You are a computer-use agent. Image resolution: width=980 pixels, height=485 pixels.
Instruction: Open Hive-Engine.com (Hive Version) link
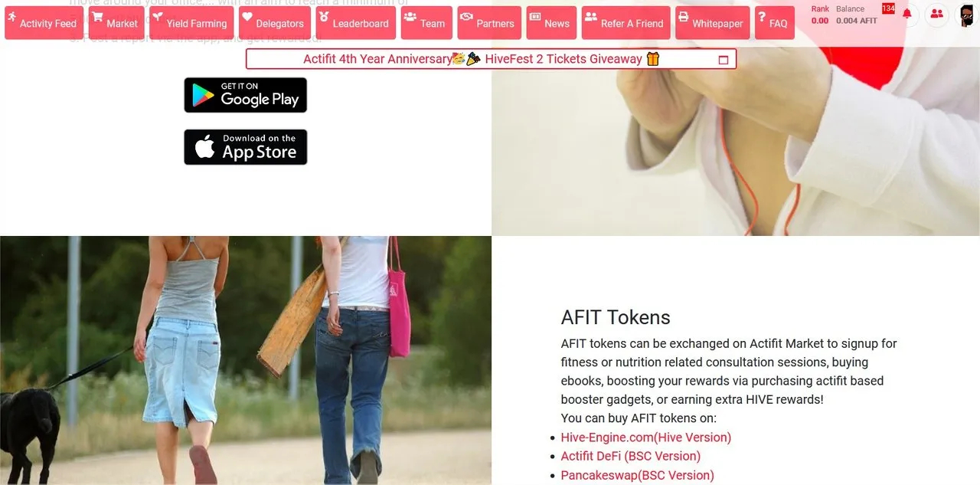click(645, 437)
